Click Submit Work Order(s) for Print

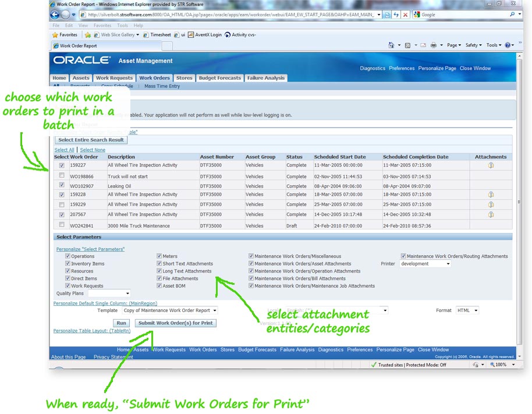[175, 323]
